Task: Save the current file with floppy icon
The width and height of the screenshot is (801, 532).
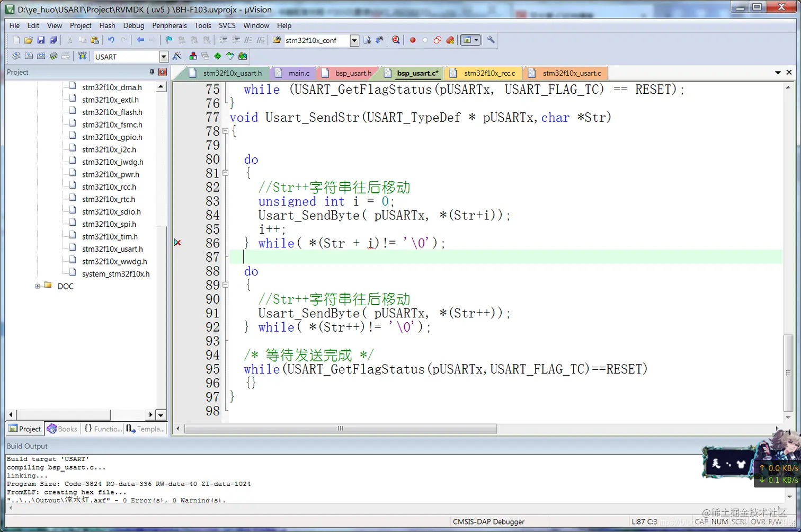Action: [x=41, y=40]
